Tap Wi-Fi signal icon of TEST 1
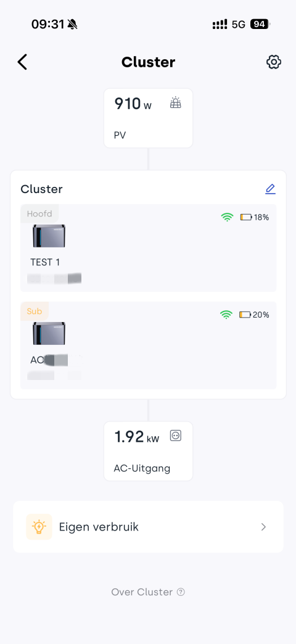This screenshot has width=296, height=644. pyautogui.click(x=227, y=217)
